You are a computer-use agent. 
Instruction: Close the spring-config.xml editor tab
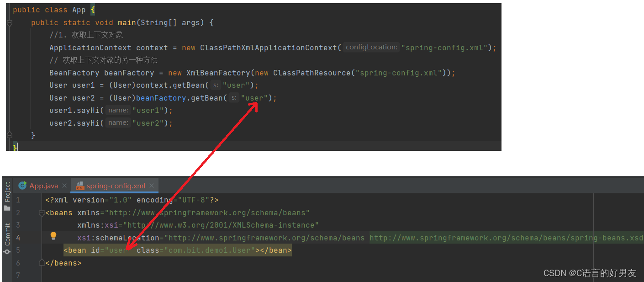click(152, 186)
